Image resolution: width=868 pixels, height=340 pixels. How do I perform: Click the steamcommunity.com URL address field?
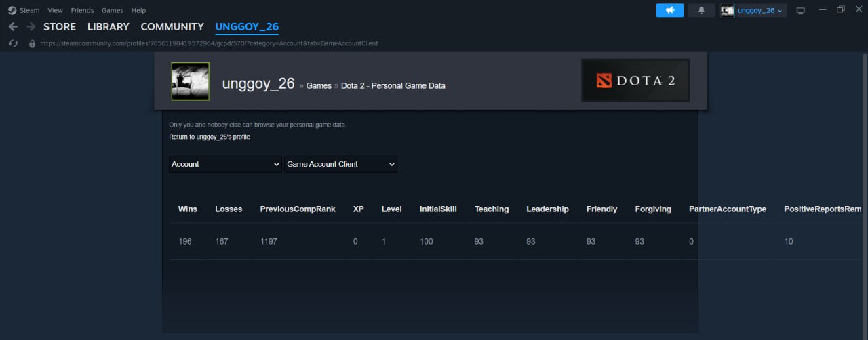click(x=209, y=43)
